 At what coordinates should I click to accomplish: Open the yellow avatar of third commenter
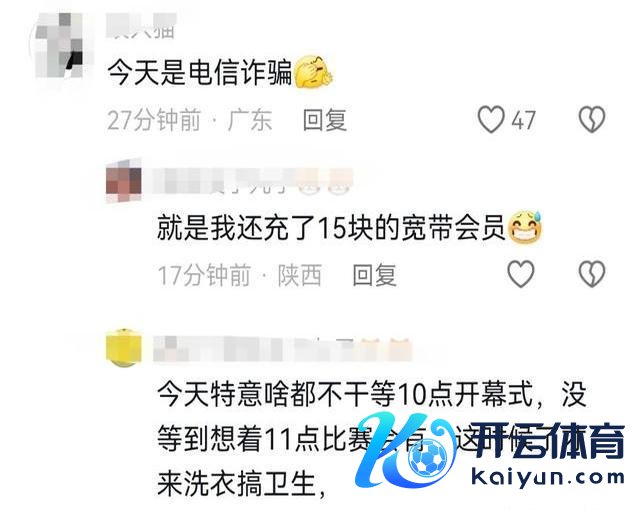coord(124,347)
